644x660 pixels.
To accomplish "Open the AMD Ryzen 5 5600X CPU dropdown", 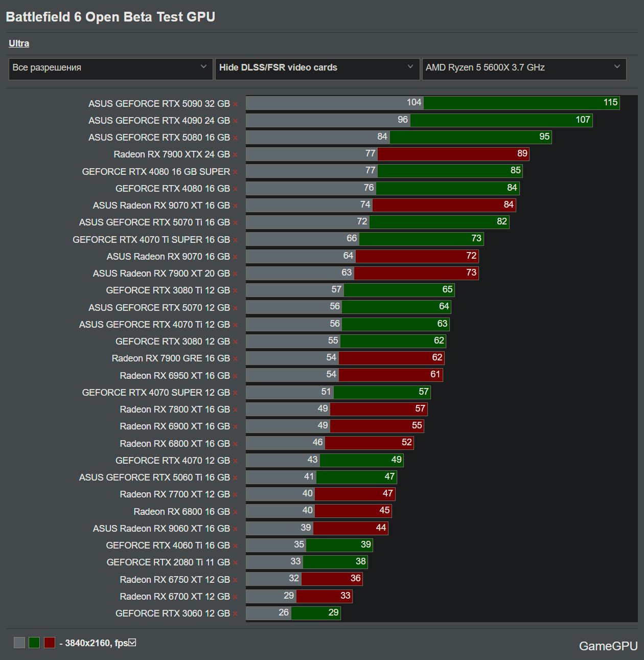I will click(x=524, y=69).
